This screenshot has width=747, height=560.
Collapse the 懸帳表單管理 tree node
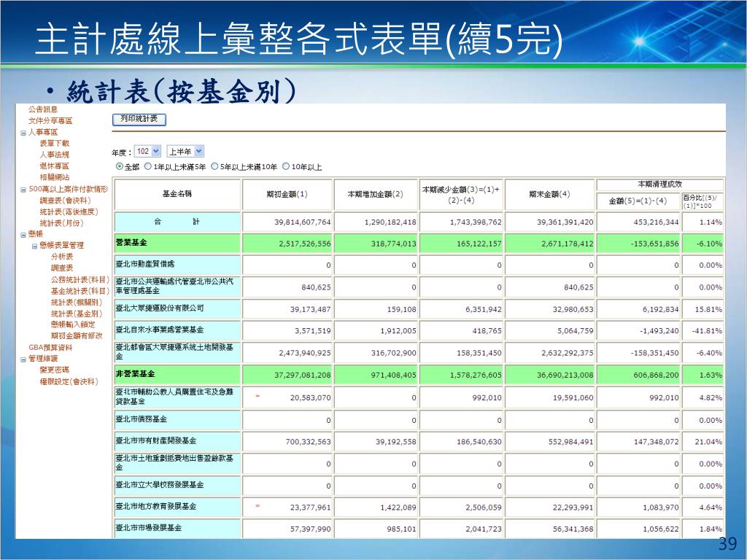coord(34,246)
